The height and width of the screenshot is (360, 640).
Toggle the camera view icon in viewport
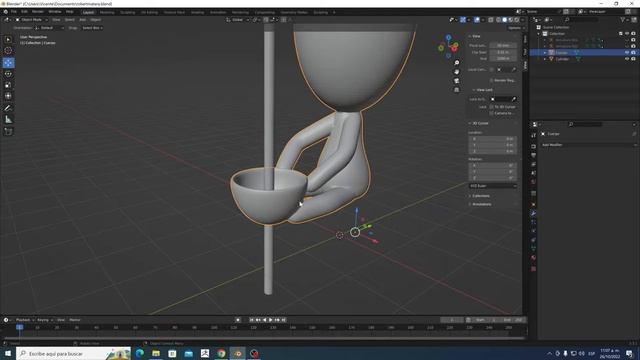456,80
